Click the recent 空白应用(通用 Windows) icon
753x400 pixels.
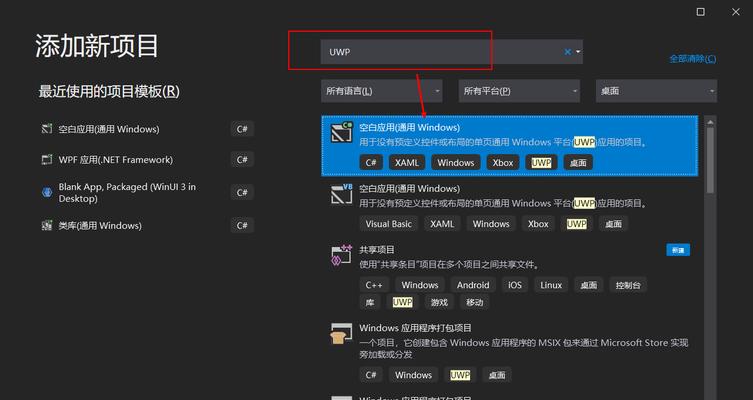click(x=47, y=129)
